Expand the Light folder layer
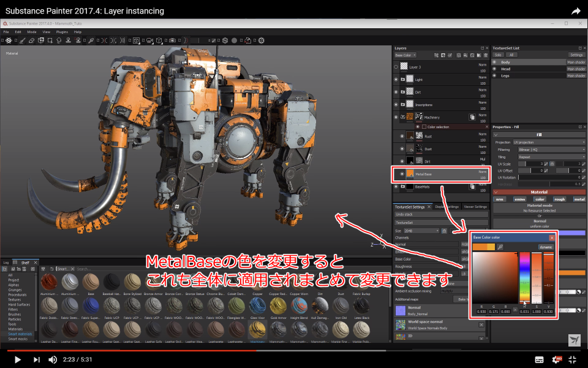 click(x=403, y=79)
